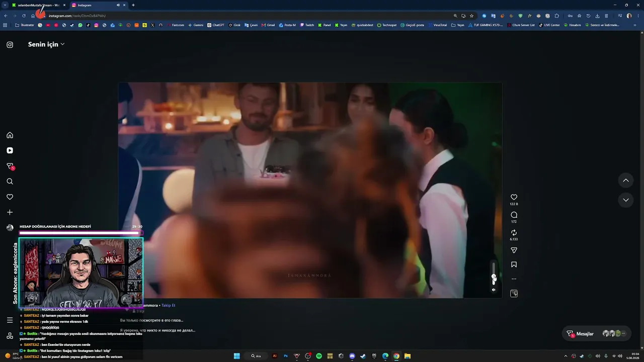Open Spotify from the taskbar
This screenshot has height=362, width=644.
pyautogui.click(x=319, y=356)
